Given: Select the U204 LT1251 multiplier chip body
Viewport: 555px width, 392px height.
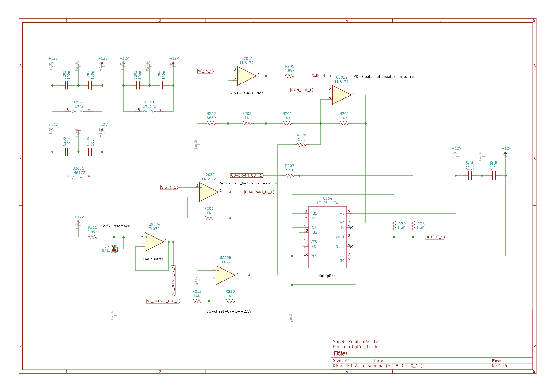Looking at the screenshot, I should click(x=328, y=237).
